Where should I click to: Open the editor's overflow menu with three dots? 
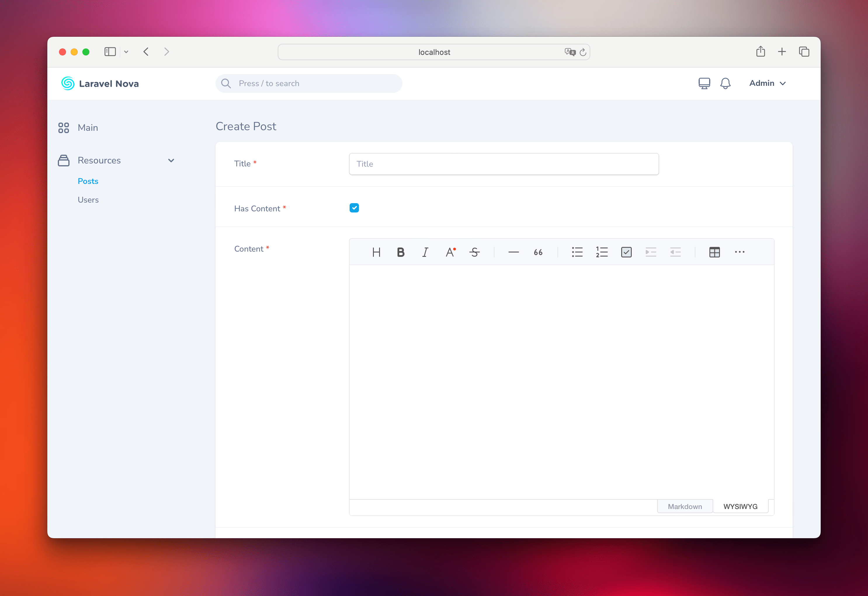pyautogui.click(x=739, y=252)
